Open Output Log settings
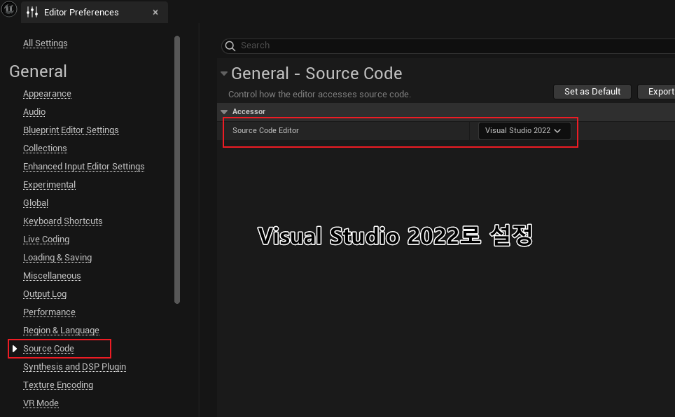 pyautogui.click(x=45, y=294)
